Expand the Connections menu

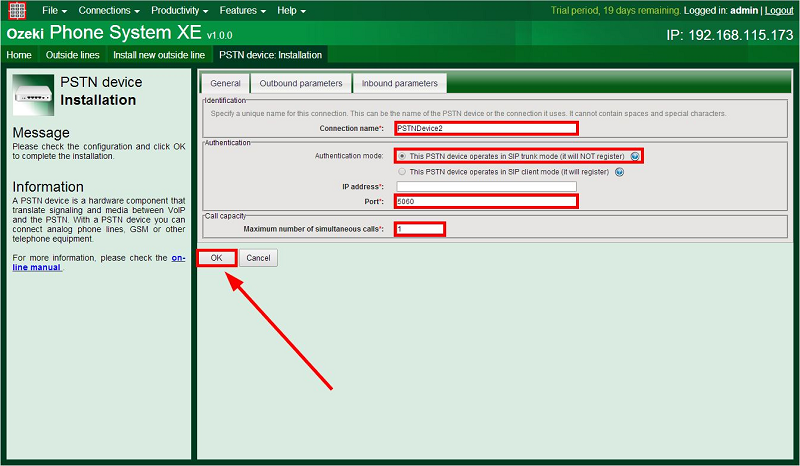108,10
